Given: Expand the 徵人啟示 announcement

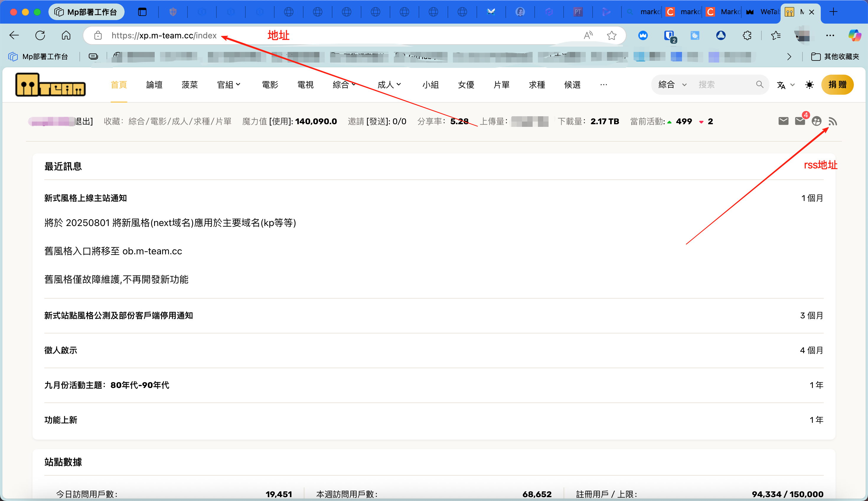Looking at the screenshot, I should pos(434,350).
